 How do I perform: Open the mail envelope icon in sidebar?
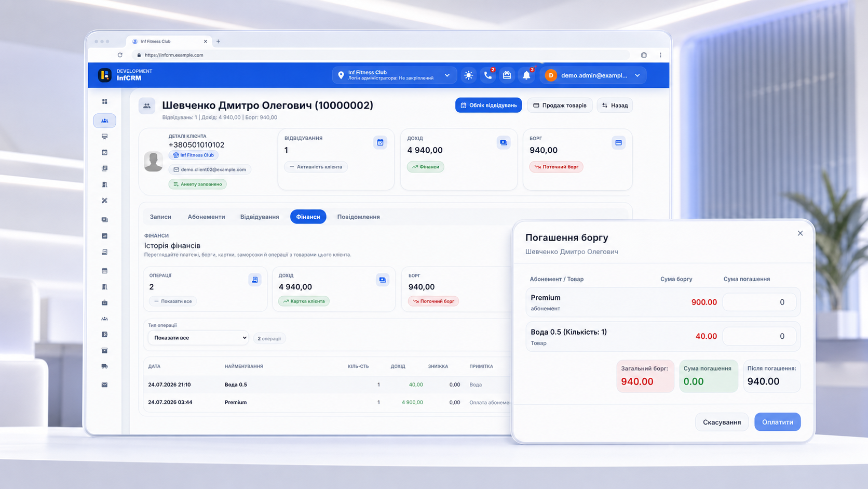104,385
